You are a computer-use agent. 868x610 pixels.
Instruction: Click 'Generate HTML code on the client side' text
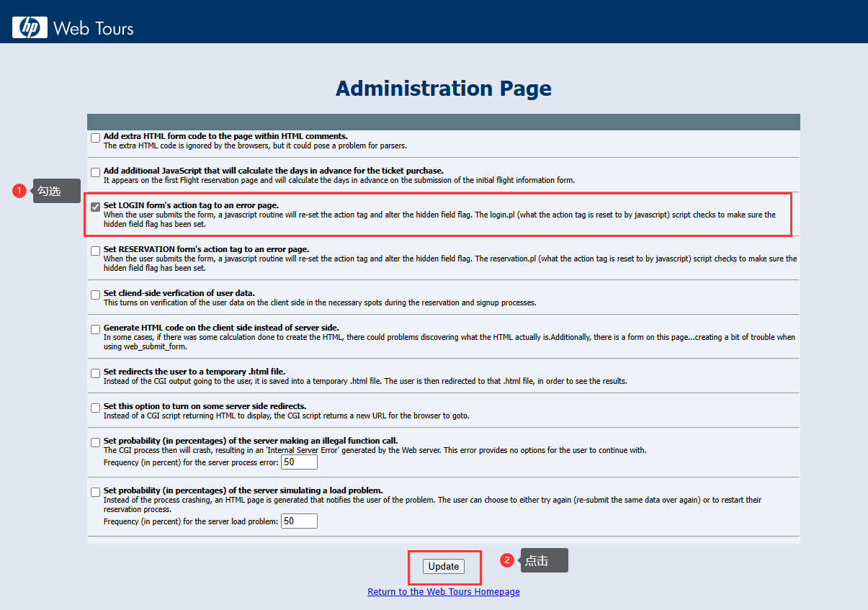coord(221,328)
